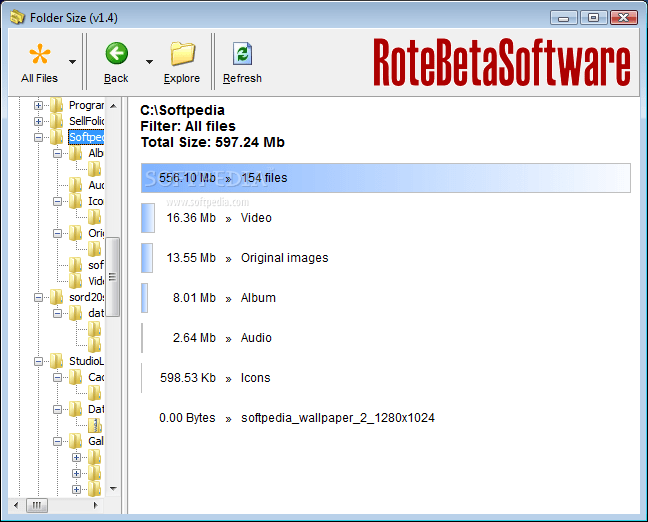This screenshot has width=648, height=522.
Task: Select the Vid folder in the tree
Action: click(x=96, y=281)
